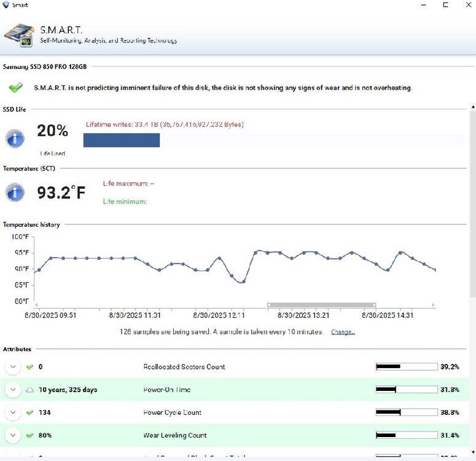Minimize the Smart window
The width and height of the screenshot is (476, 461).
(x=424, y=5)
